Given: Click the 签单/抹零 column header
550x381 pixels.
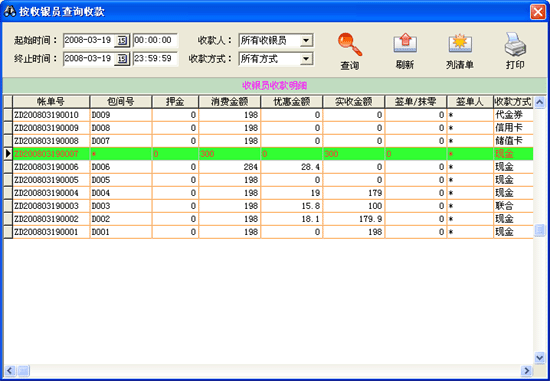Looking at the screenshot, I should coord(416,102).
